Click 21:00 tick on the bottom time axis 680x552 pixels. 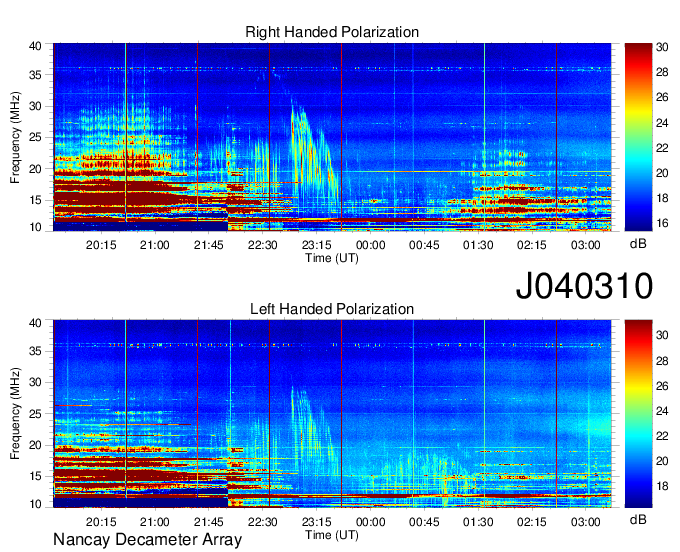[x=155, y=522]
